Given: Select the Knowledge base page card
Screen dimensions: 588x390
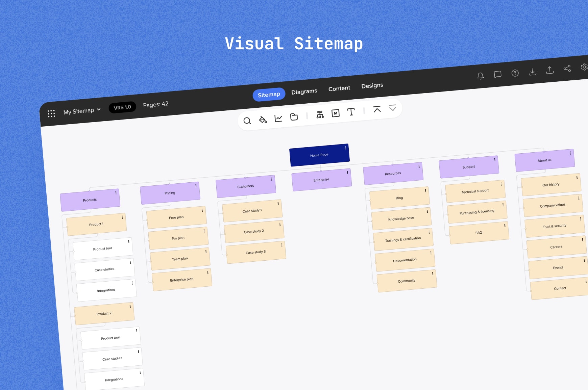Looking at the screenshot, I should click(x=401, y=219).
